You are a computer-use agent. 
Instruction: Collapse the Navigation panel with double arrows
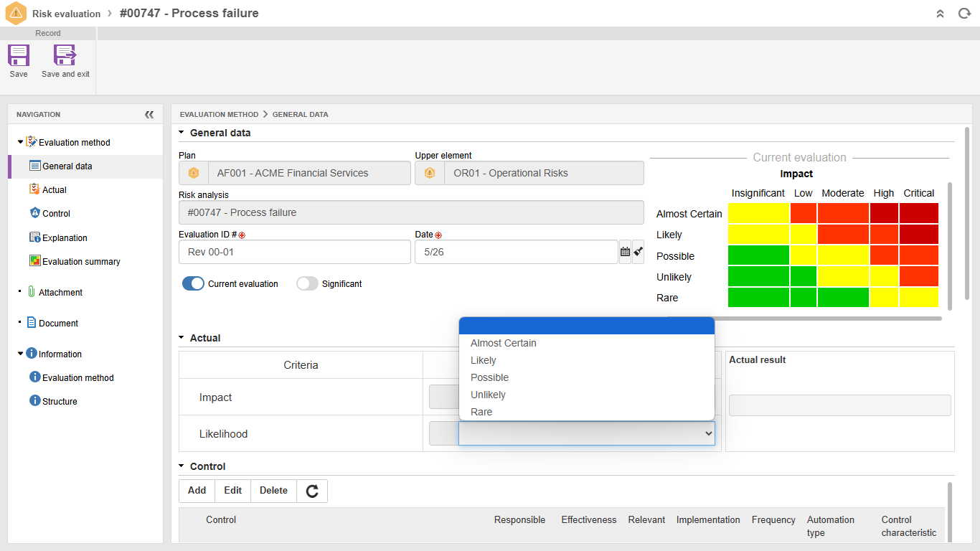coord(149,114)
